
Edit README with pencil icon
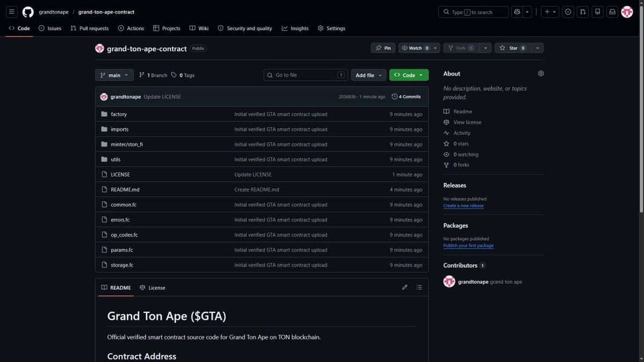click(x=405, y=287)
